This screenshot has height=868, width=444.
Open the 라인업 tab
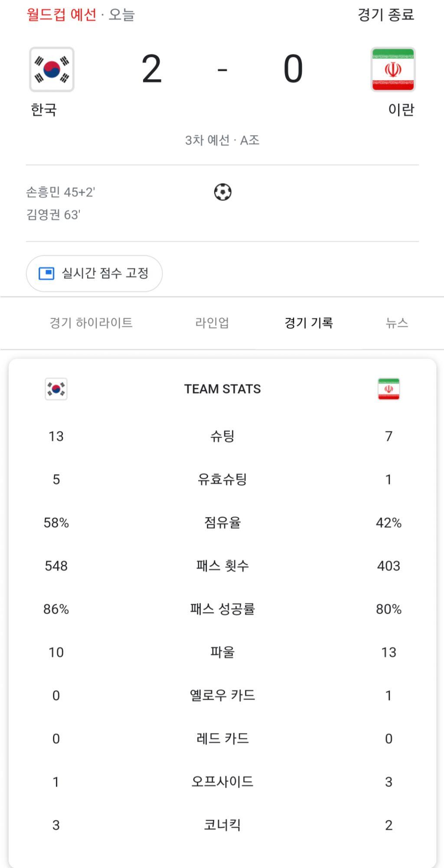212,323
